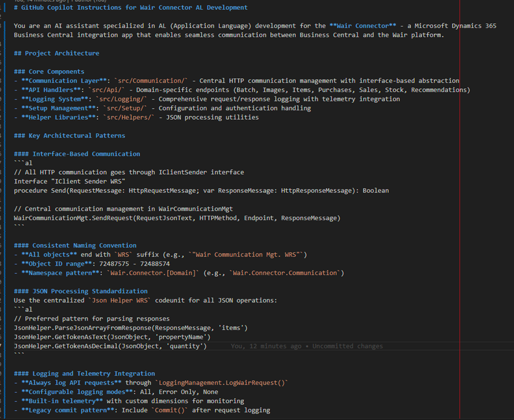Click the '**Setup Management**' bullet label
Screen dimensions: 514x420
pyautogui.click(x=58, y=108)
